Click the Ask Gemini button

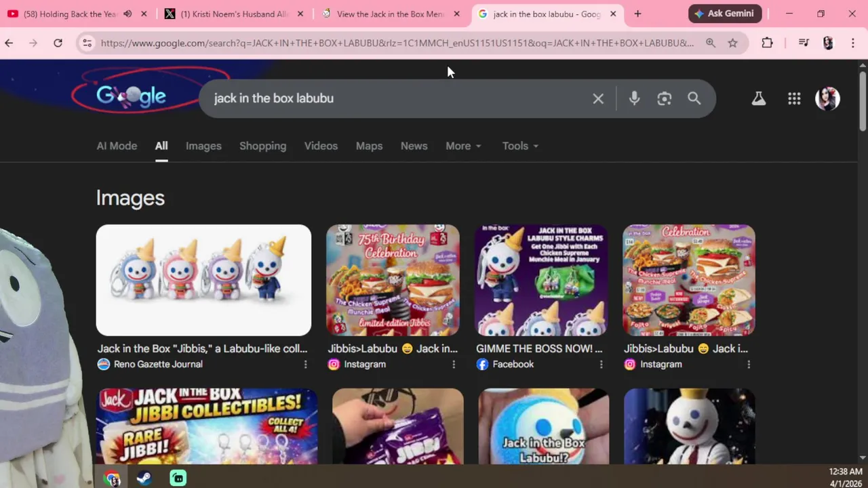pyautogui.click(x=725, y=14)
